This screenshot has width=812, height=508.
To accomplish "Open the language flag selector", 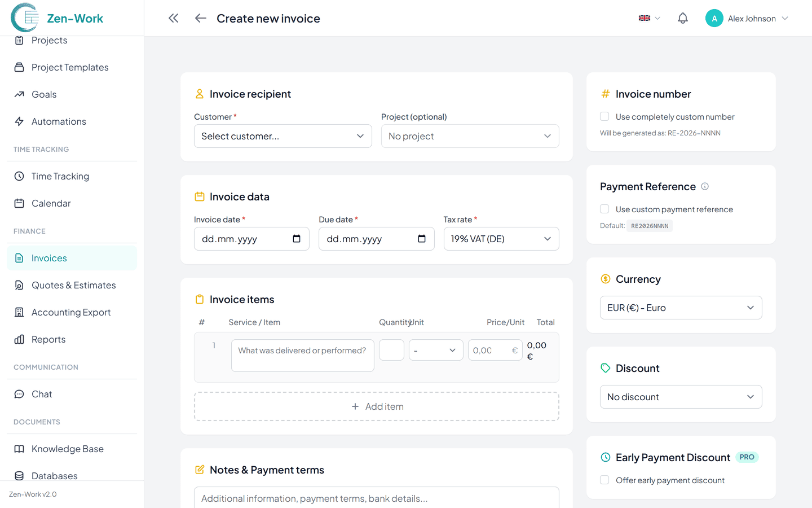I will (x=649, y=18).
